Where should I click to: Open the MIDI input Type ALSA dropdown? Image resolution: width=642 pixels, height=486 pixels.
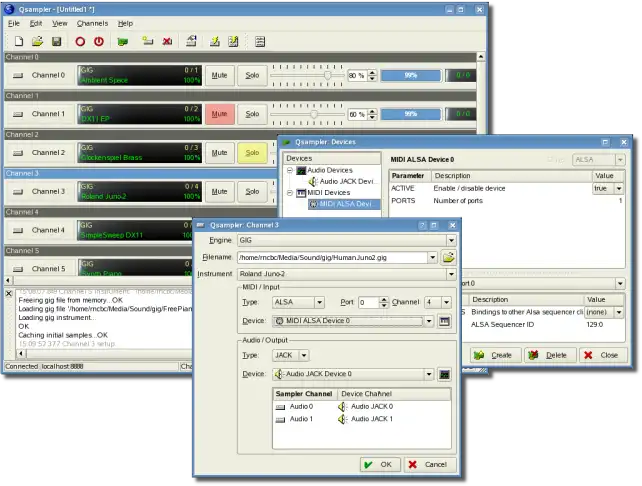(x=319, y=303)
